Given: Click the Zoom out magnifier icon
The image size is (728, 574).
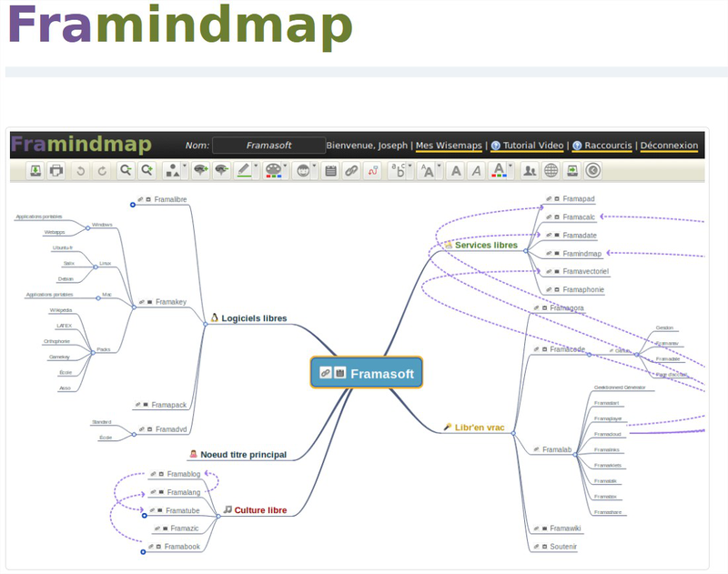Looking at the screenshot, I should tap(126, 170).
